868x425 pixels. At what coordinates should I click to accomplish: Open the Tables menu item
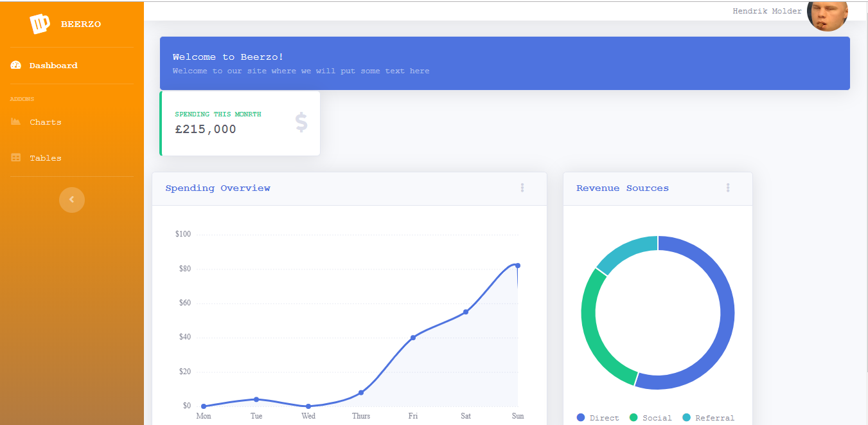click(72, 158)
